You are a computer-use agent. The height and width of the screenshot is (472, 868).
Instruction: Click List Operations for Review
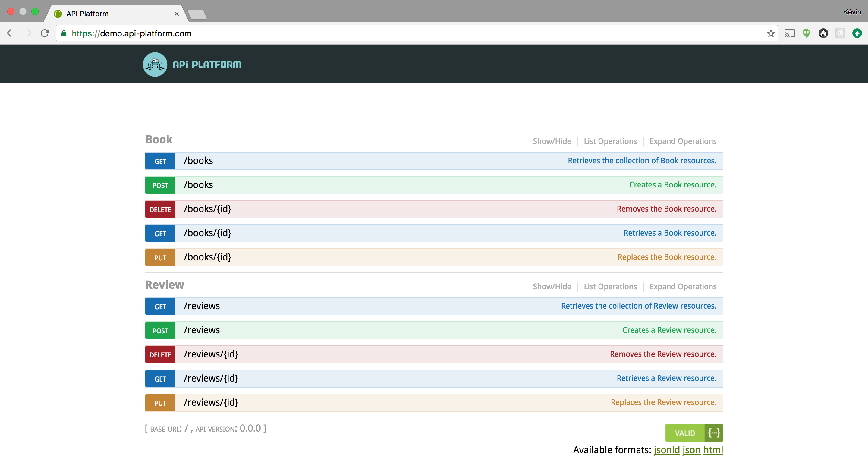click(610, 286)
